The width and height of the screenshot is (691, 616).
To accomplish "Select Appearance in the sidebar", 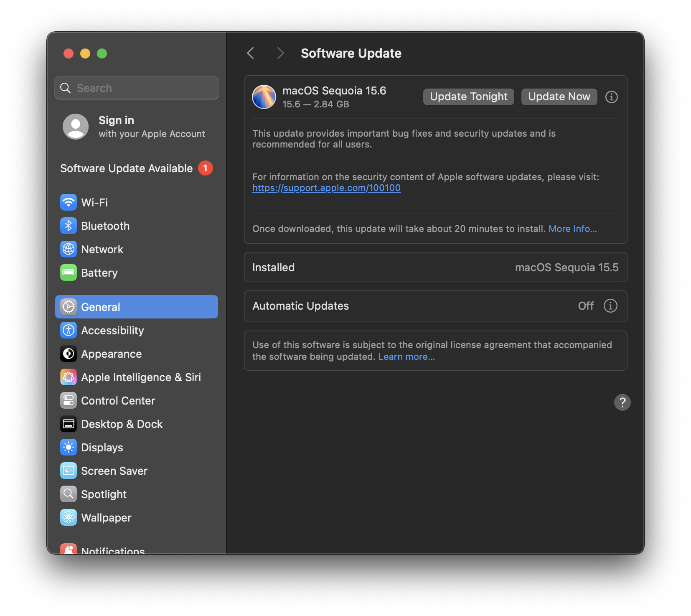I will pos(137,354).
